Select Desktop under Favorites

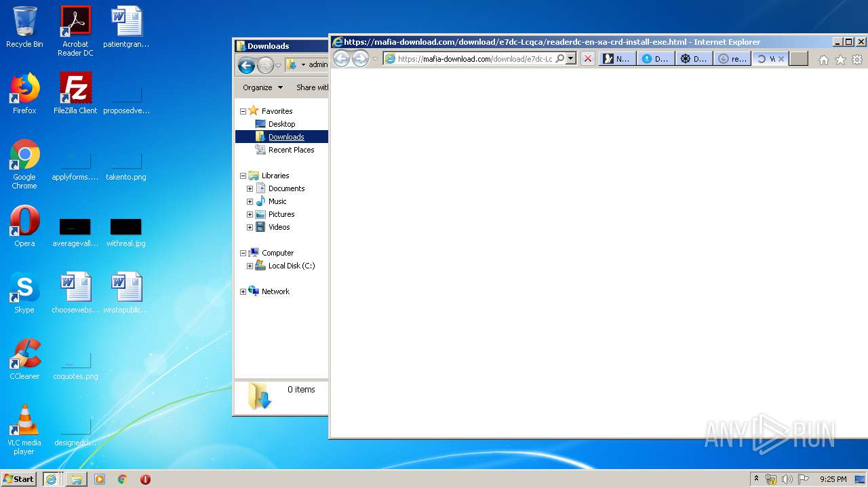tap(281, 124)
